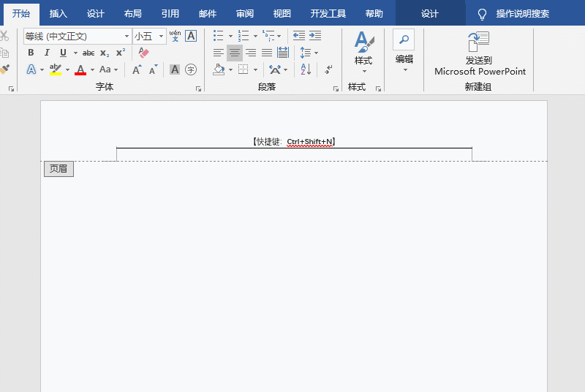Toggle Bold formatting
Image resolution: width=585 pixels, height=392 pixels.
coord(31,53)
